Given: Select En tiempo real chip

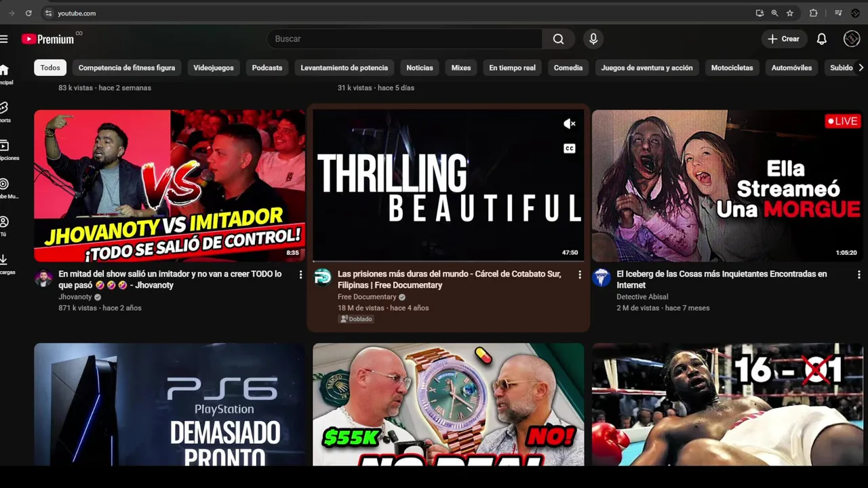Looking at the screenshot, I should 512,68.
